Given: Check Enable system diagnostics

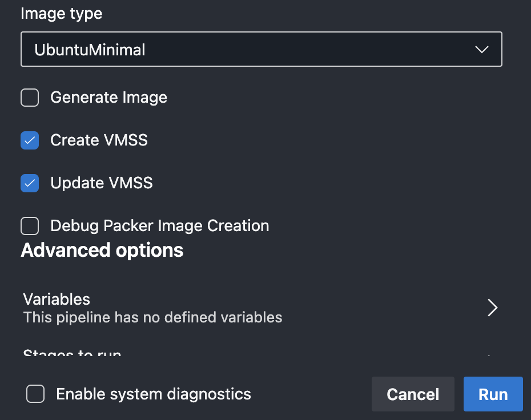Looking at the screenshot, I should click(x=35, y=394).
